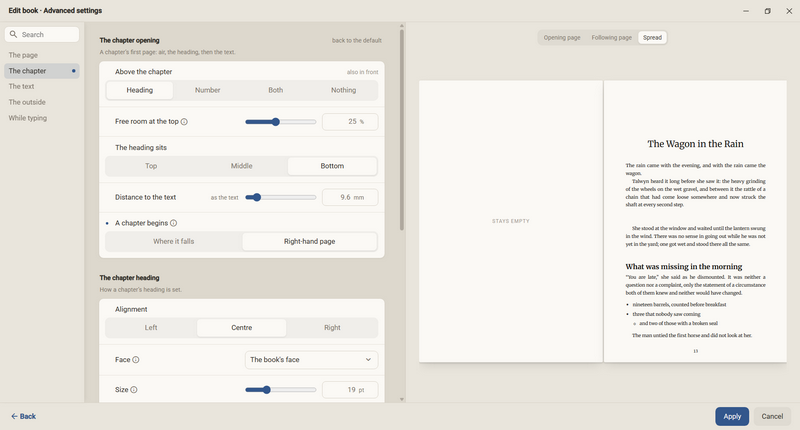Image resolution: width=800 pixels, height=430 pixels.
Task: Click The Wagon in the Rain heading
Action: point(695,144)
